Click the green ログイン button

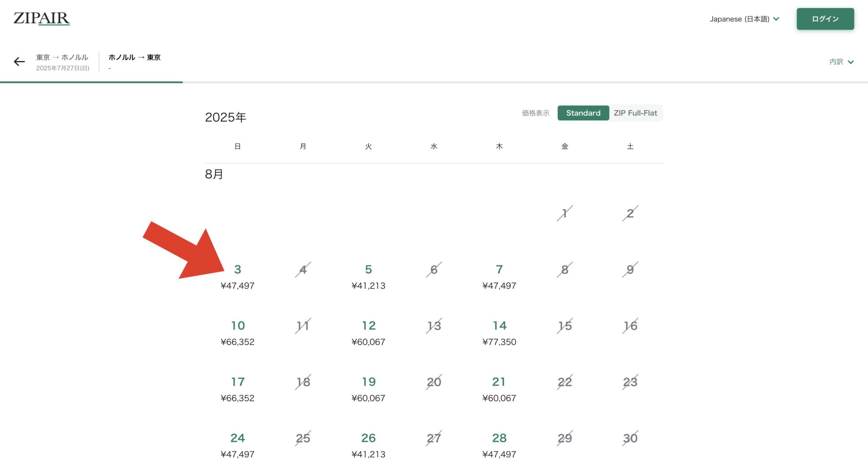[x=825, y=19]
